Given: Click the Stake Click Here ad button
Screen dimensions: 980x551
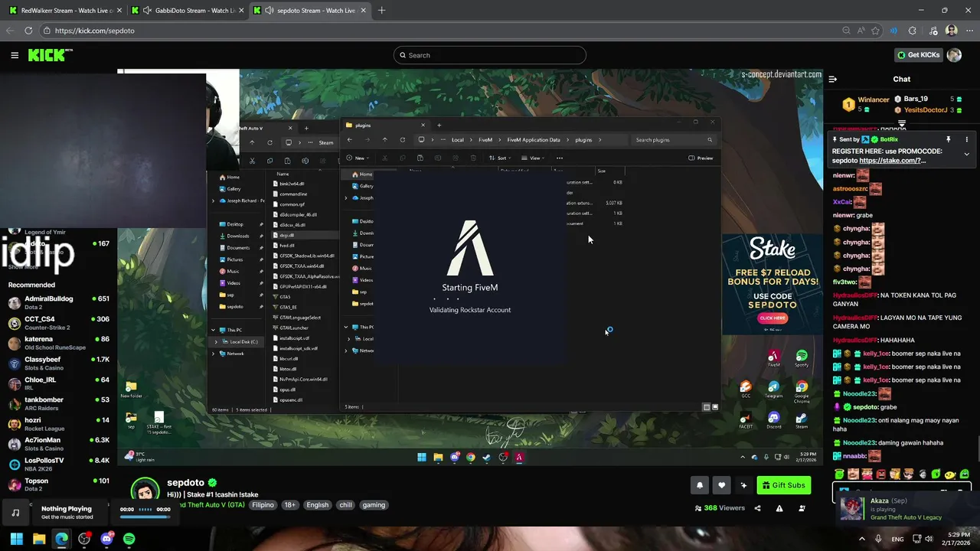Looking at the screenshot, I should (x=773, y=318).
